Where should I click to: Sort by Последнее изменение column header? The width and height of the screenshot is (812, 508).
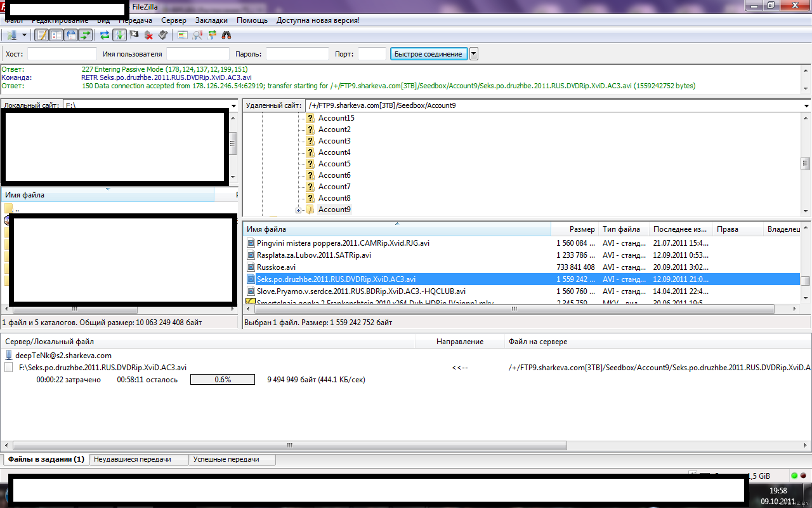(x=681, y=229)
